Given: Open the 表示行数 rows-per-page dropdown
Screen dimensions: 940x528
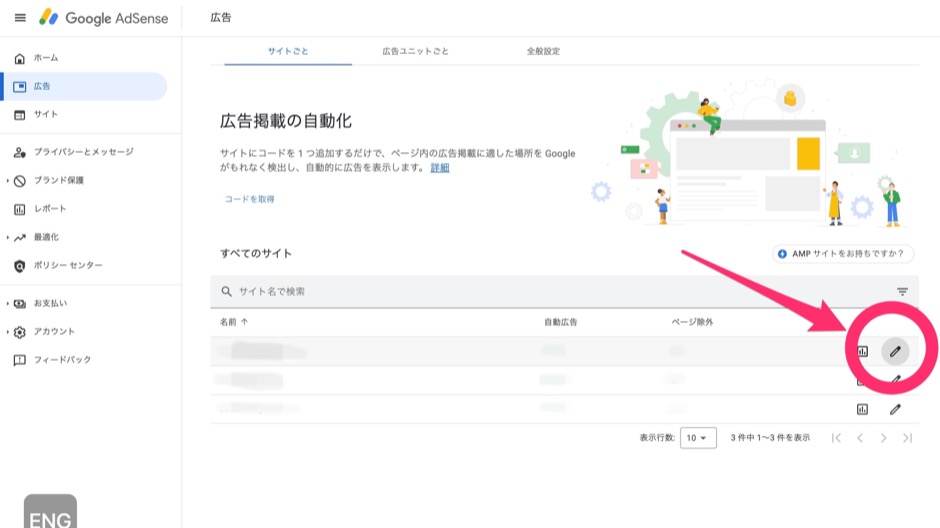Looking at the screenshot, I should click(x=698, y=438).
